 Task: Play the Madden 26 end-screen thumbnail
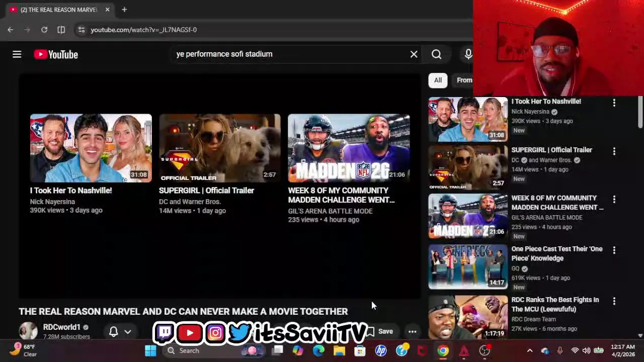(x=349, y=148)
